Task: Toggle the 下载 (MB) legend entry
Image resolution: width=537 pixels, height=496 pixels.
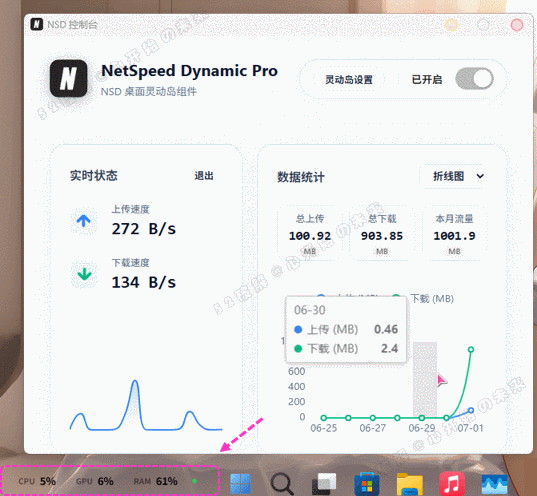Action: click(x=424, y=299)
